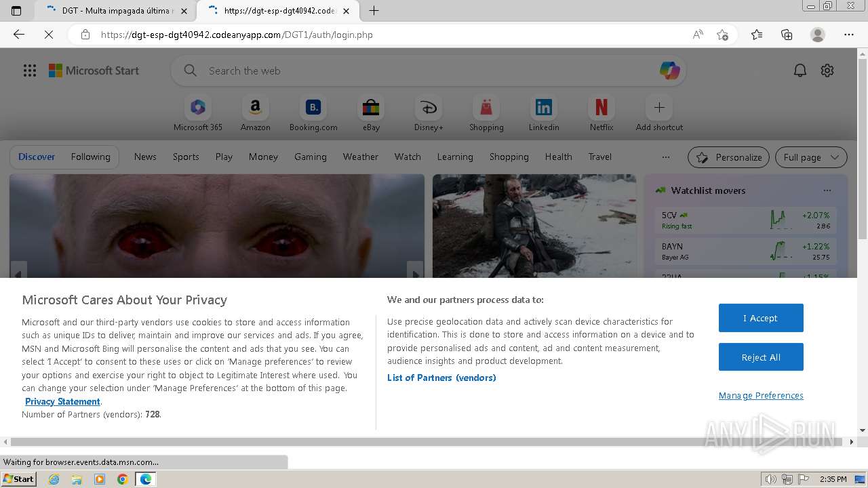Open the Watch category
The height and width of the screenshot is (488, 868).
click(408, 157)
